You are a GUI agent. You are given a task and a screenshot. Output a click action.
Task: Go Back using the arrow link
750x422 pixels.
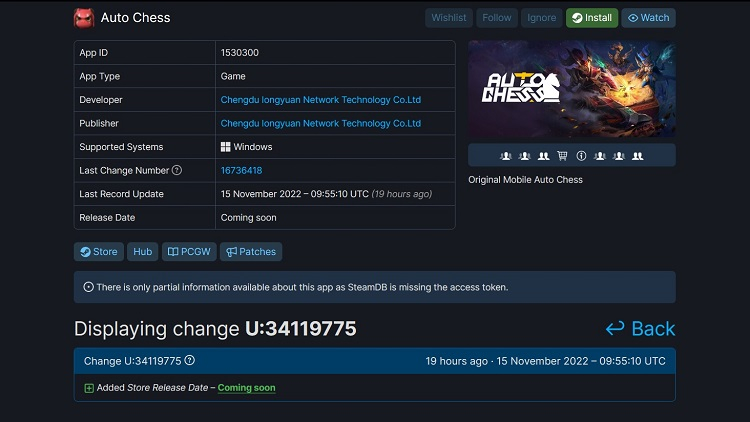pos(640,329)
